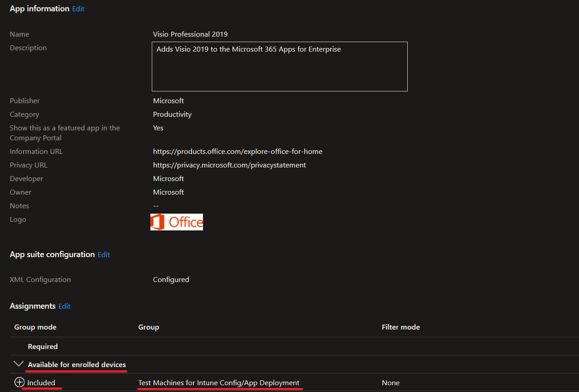Click the Yes featured app value

(x=158, y=128)
